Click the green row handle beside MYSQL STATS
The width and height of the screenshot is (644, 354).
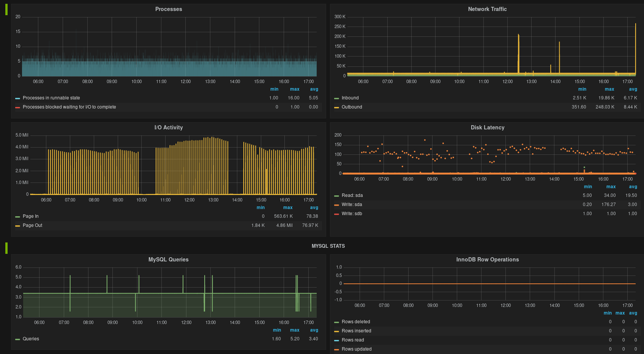click(x=6, y=248)
